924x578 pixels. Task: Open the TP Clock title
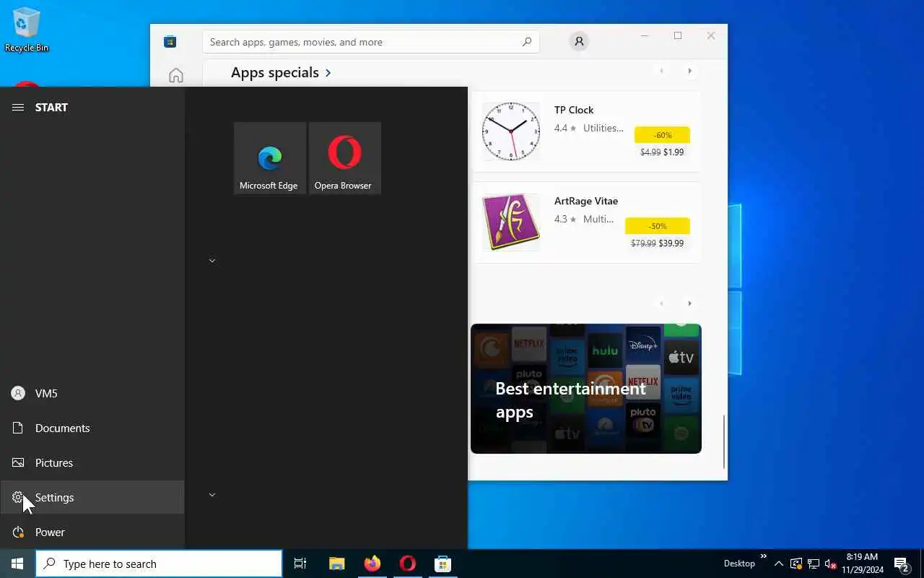[574, 110]
